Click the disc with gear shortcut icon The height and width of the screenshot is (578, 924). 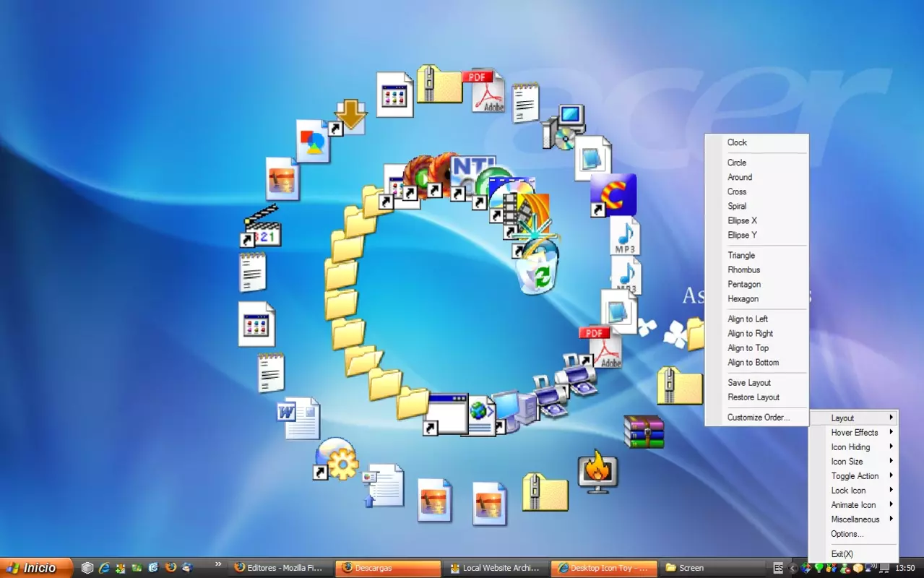pyautogui.click(x=336, y=459)
